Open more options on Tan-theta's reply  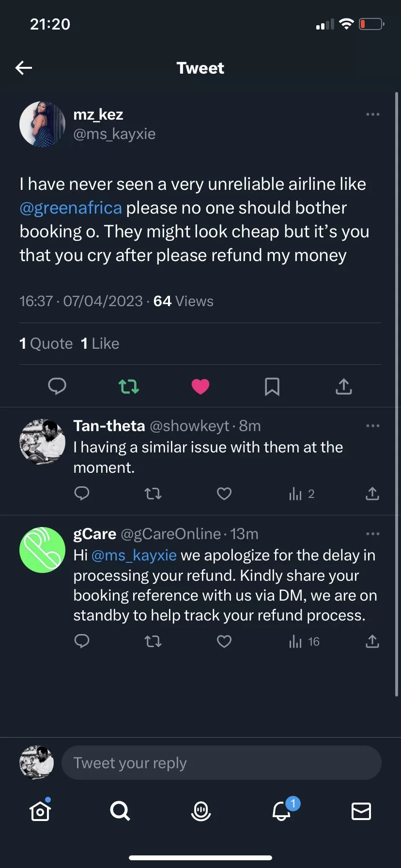(372, 426)
